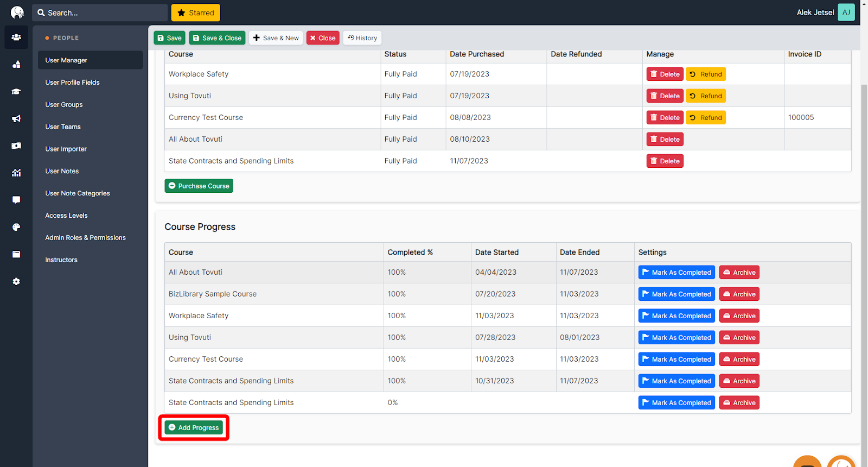868x467 pixels.
Task: Click the shapes icon in sidebar
Action: [x=16, y=65]
